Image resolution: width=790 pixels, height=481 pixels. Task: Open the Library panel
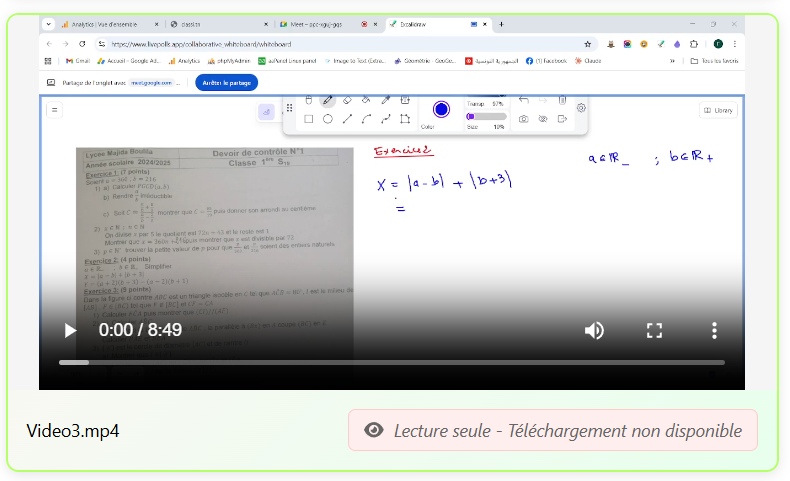pos(718,110)
